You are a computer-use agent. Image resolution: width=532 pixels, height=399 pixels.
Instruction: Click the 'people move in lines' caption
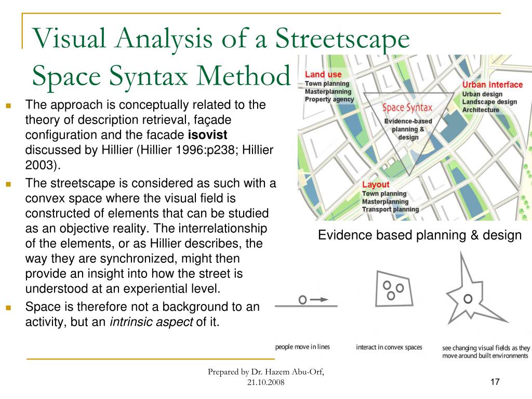pos(302,347)
